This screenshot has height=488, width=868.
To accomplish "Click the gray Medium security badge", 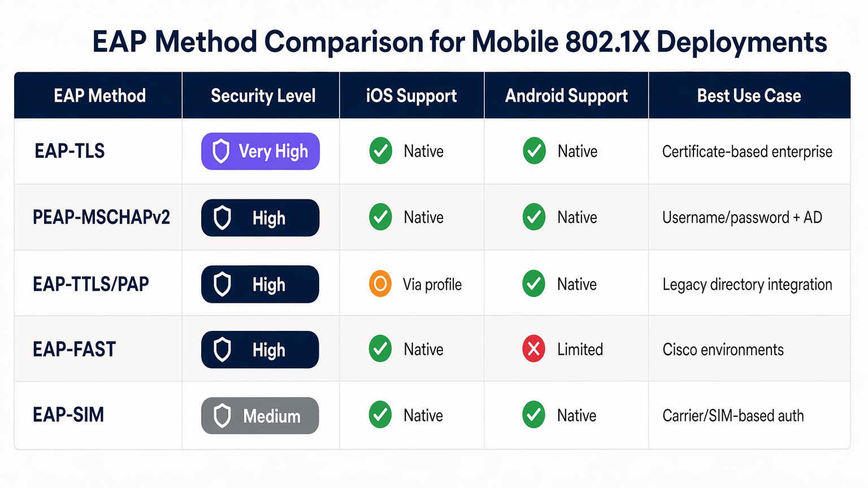I will (260, 416).
